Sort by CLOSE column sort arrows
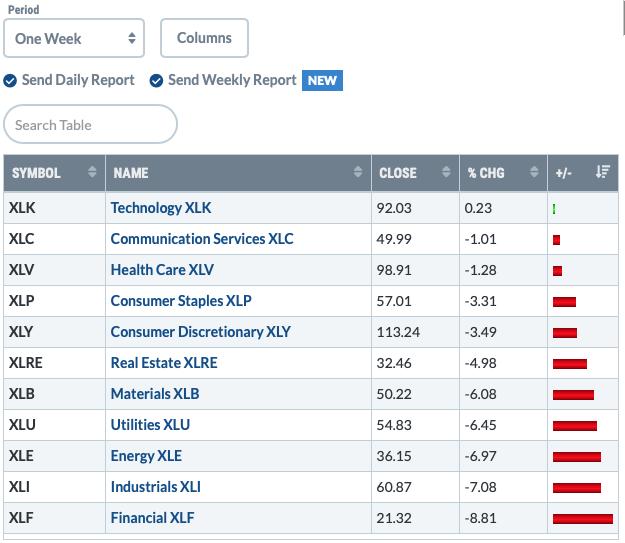Image resolution: width=625 pixels, height=543 pixels. 446,172
